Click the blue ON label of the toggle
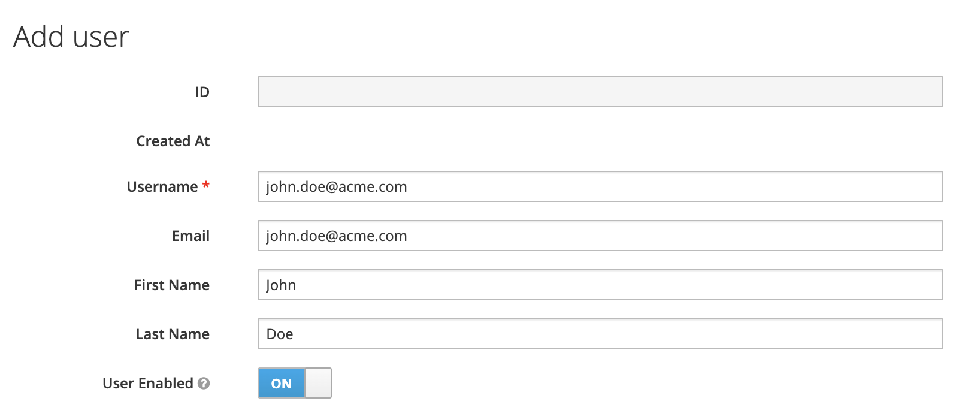The width and height of the screenshot is (980, 416). click(282, 384)
